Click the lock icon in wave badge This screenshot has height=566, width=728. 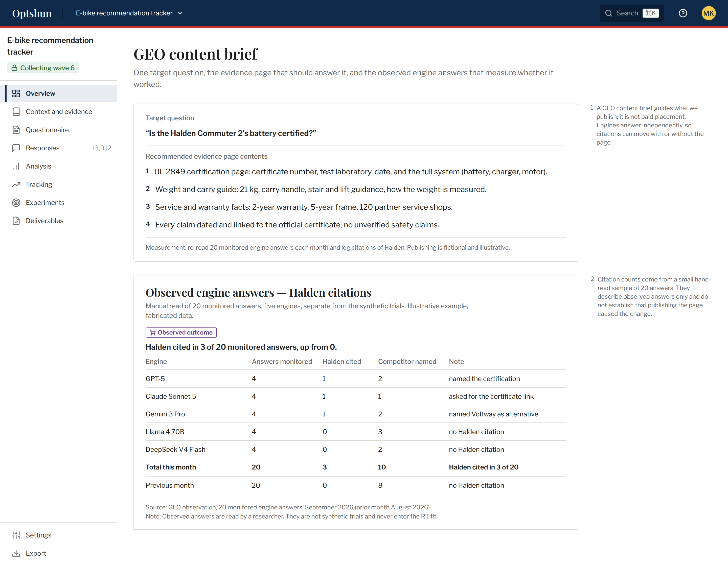[x=14, y=68]
